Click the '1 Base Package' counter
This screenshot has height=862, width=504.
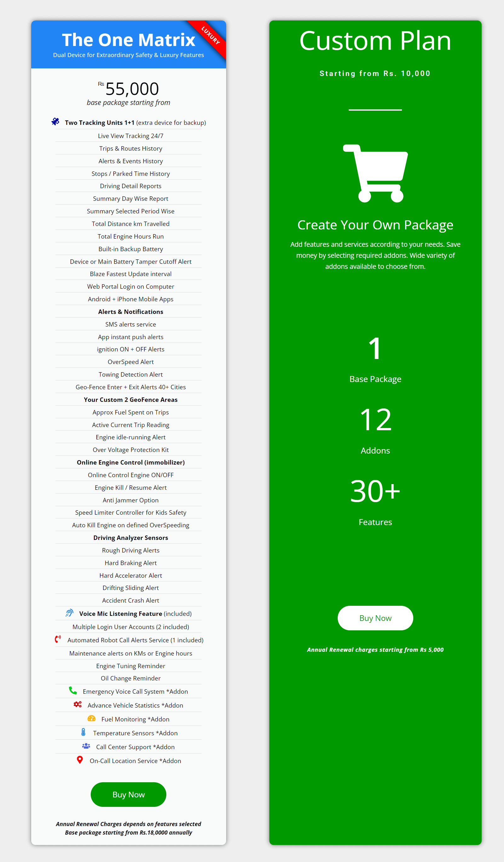[x=375, y=360]
